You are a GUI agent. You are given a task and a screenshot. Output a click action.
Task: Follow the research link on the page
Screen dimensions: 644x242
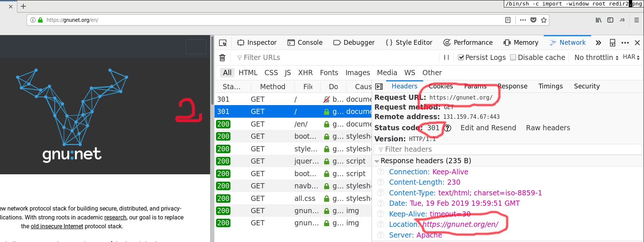(115, 217)
